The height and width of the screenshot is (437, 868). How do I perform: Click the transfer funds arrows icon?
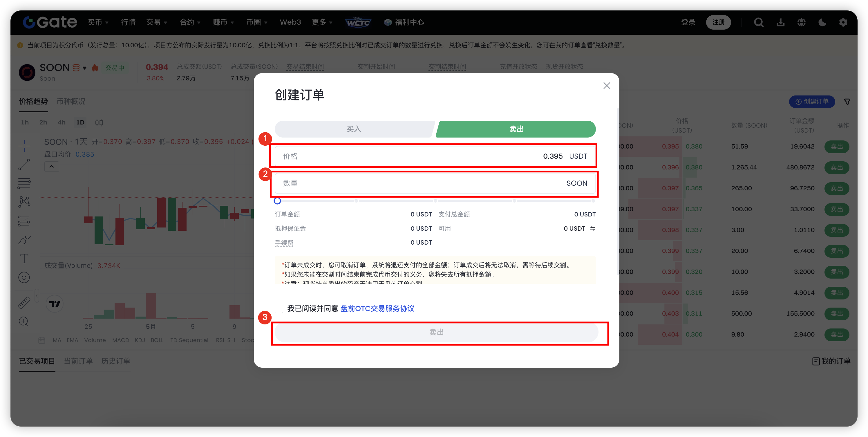pyautogui.click(x=593, y=228)
